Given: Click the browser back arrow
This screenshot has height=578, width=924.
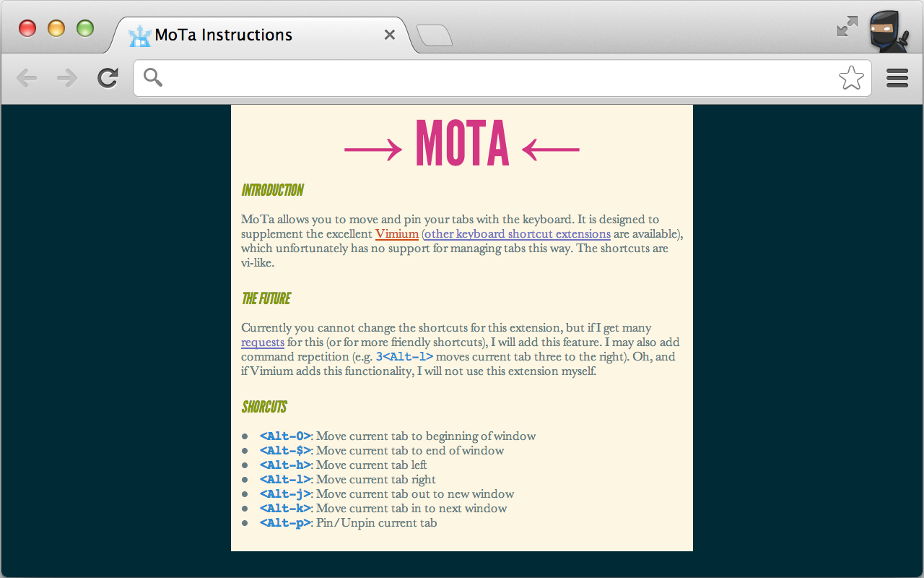Looking at the screenshot, I should click(27, 78).
